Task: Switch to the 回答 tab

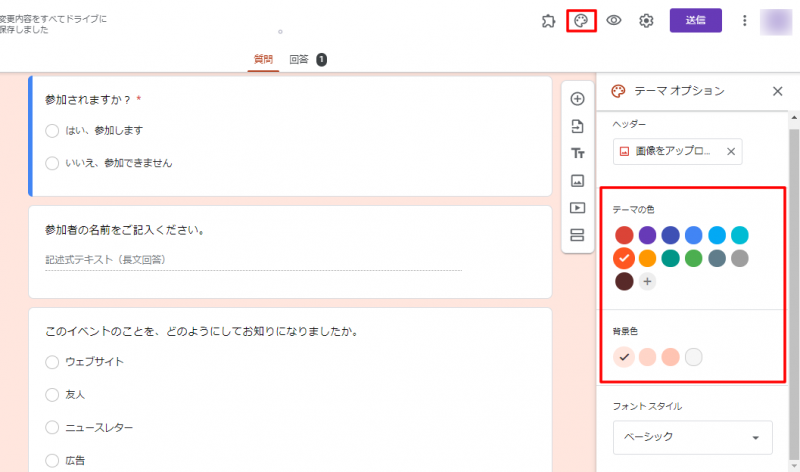Action: (299, 60)
